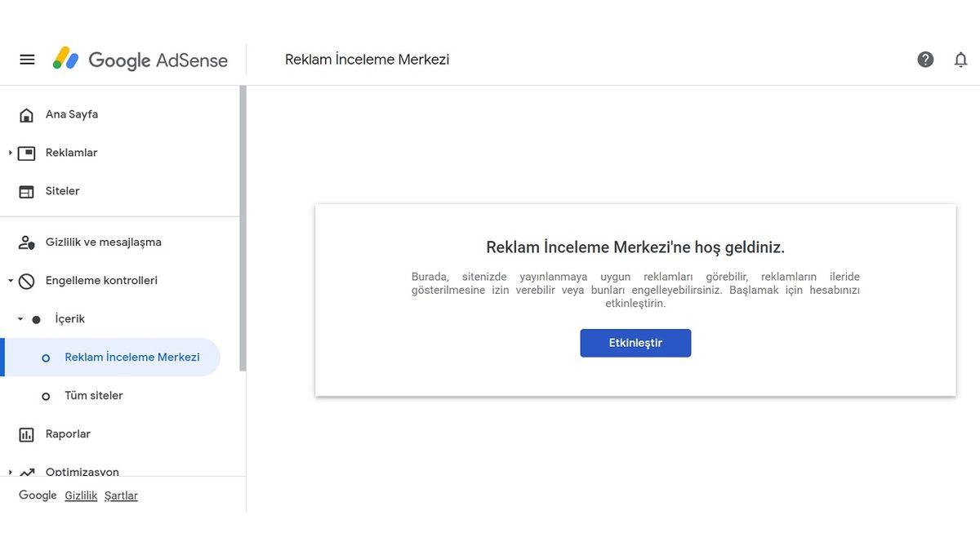Toggle the hamburger navigation menu
Image resolution: width=980 pixels, height=551 pixels.
click(x=27, y=57)
